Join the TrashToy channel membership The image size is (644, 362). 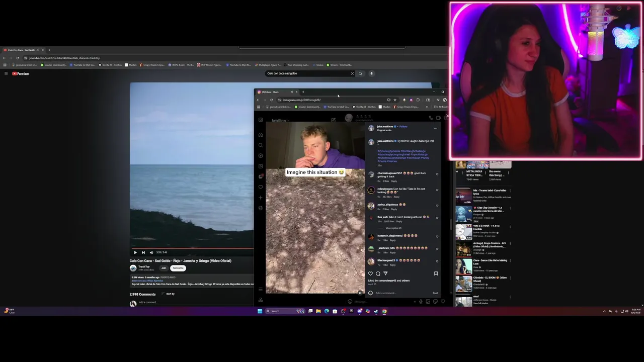tap(164, 268)
